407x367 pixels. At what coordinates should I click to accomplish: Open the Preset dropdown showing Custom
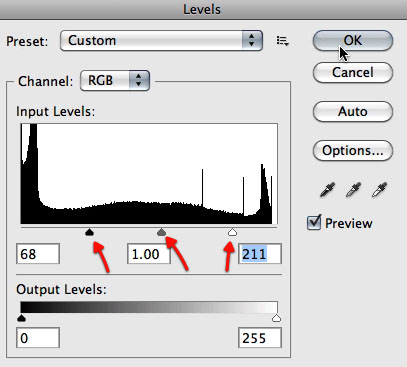point(161,41)
